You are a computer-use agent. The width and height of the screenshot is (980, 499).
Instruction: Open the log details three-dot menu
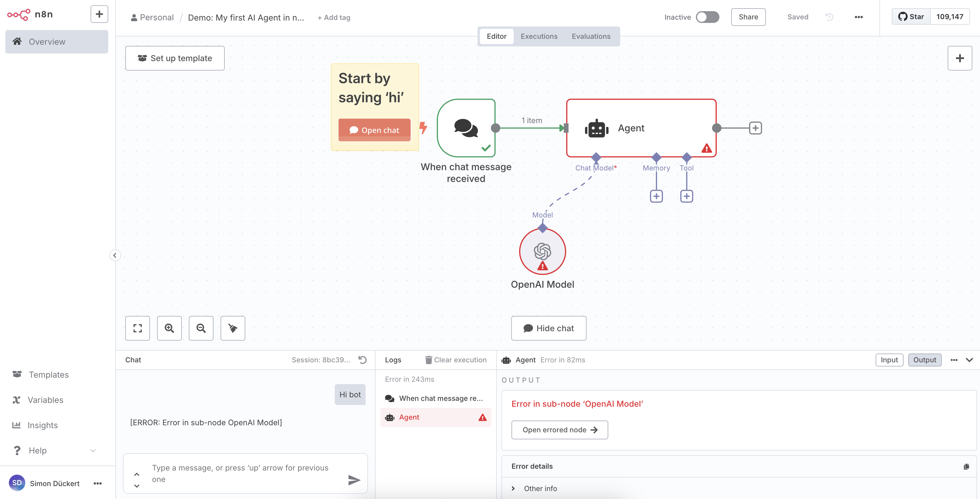point(954,360)
